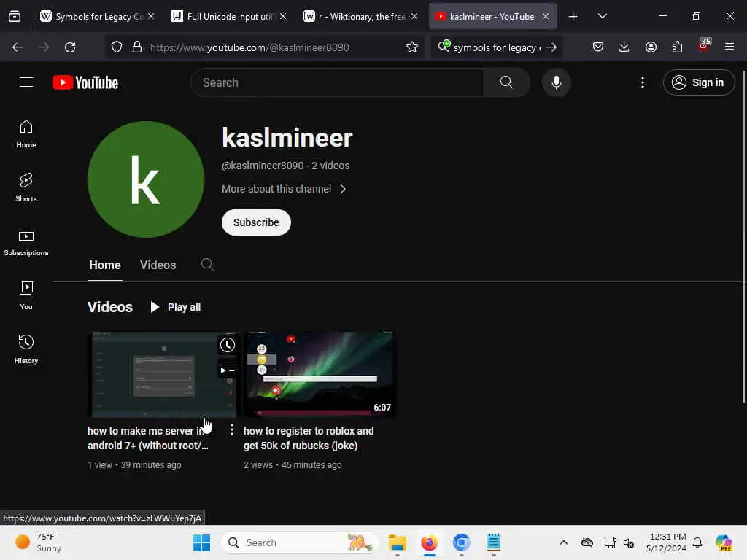Open the Firefox account icon
747x560 pixels.
pyautogui.click(x=651, y=47)
